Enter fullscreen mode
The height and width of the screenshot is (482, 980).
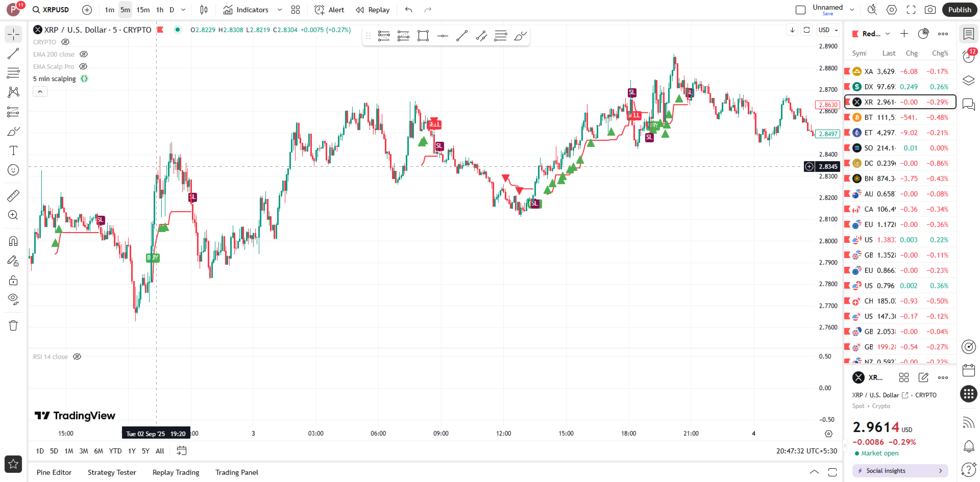click(x=911, y=10)
